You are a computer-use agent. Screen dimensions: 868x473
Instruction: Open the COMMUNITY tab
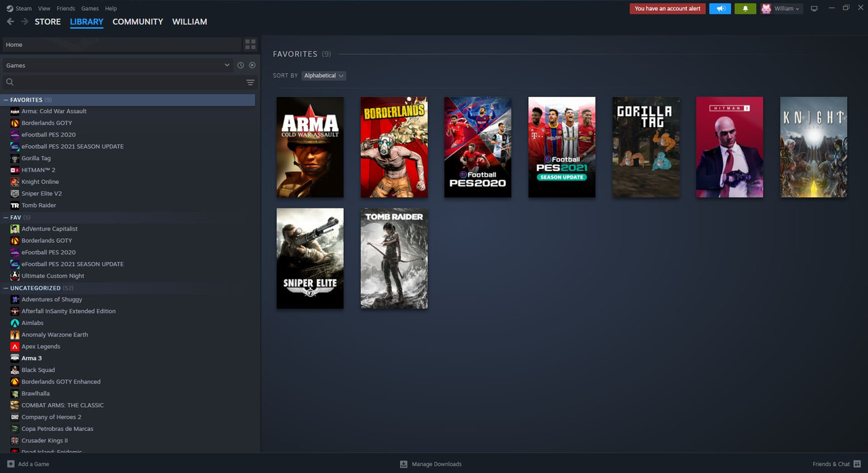pos(138,22)
